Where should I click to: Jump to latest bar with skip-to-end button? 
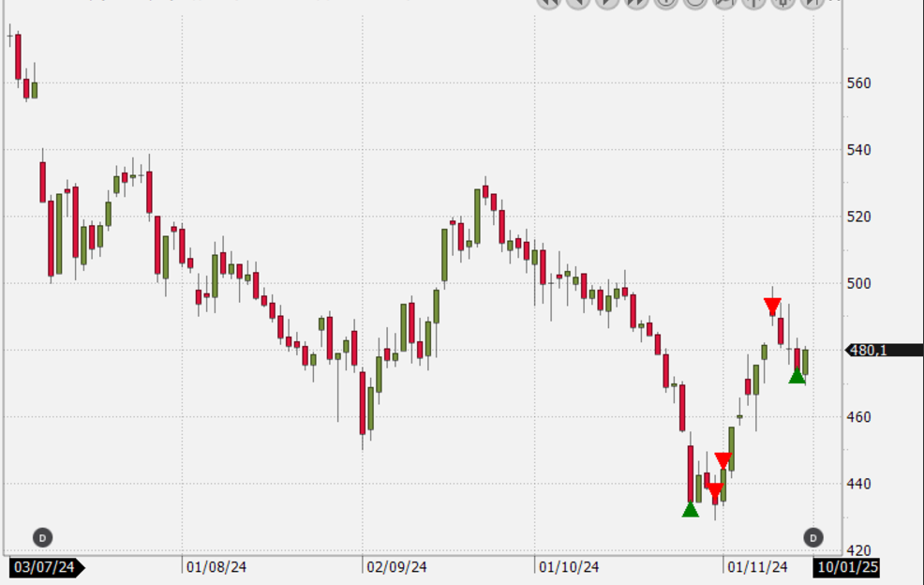pos(812,3)
